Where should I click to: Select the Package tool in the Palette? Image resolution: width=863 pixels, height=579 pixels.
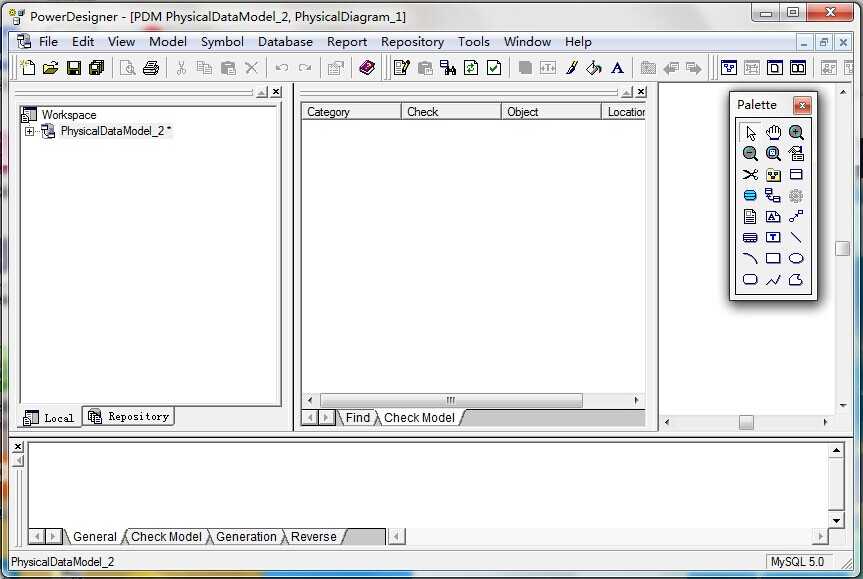[773, 174]
